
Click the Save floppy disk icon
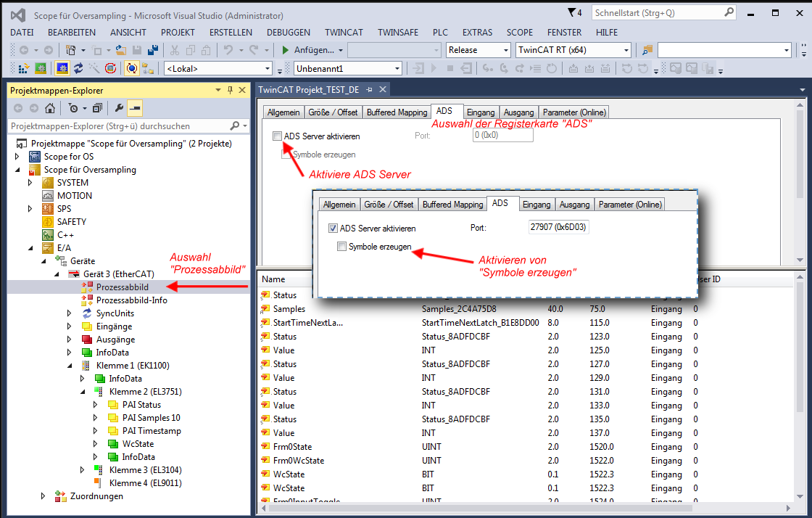coord(137,50)
